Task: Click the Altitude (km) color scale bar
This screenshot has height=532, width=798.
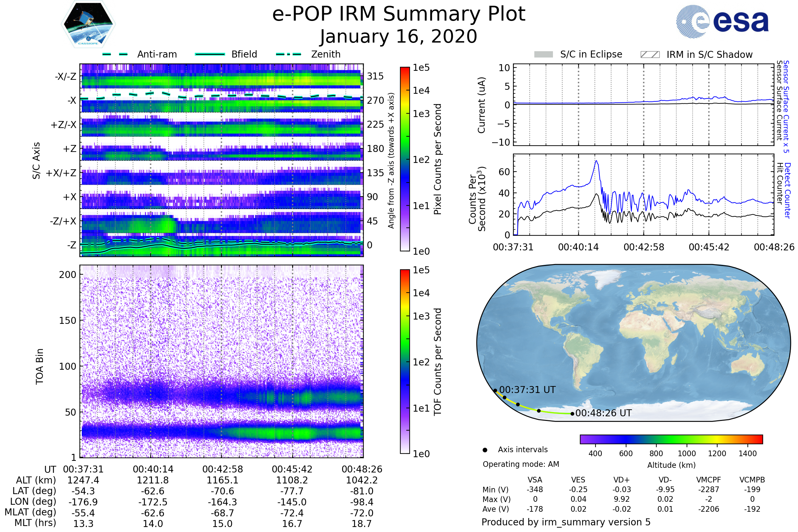Action: point(671,439)
